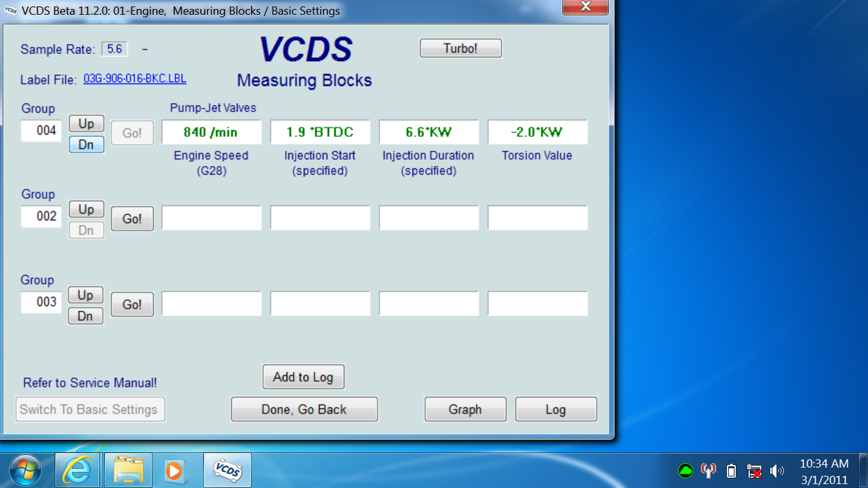The image size is (868, 488).
Task: Launch Windows Media Player from taskbar
Action: click(174, 470)
